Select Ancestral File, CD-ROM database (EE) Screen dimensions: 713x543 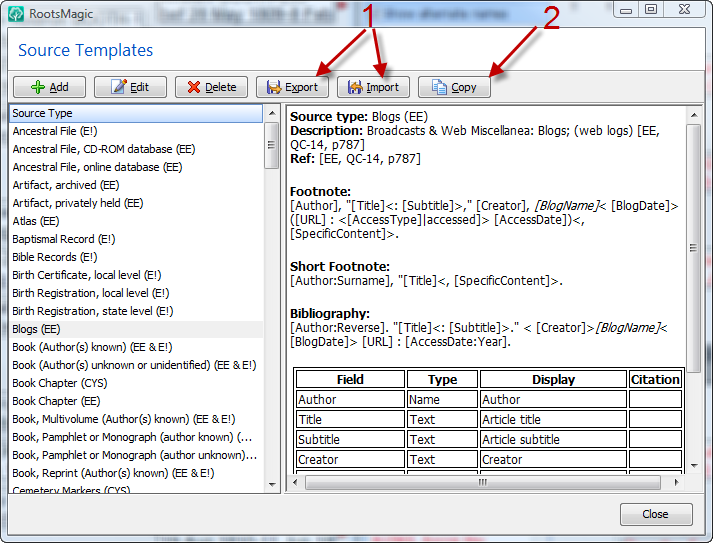(x=136, y=149)
